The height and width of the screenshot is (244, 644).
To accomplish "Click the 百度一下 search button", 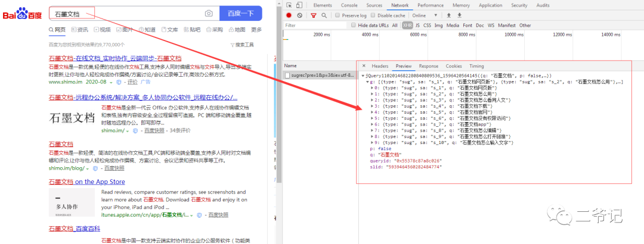I will click(241, 14).
